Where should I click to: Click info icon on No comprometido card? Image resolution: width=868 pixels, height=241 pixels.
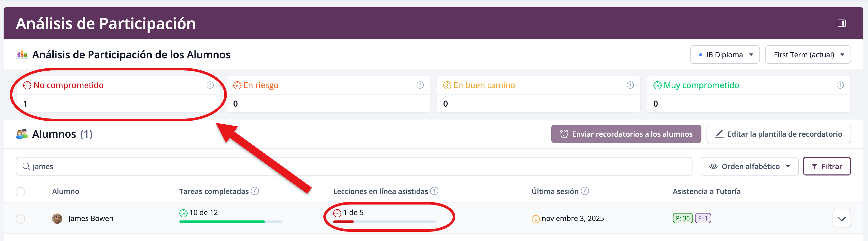210,85
